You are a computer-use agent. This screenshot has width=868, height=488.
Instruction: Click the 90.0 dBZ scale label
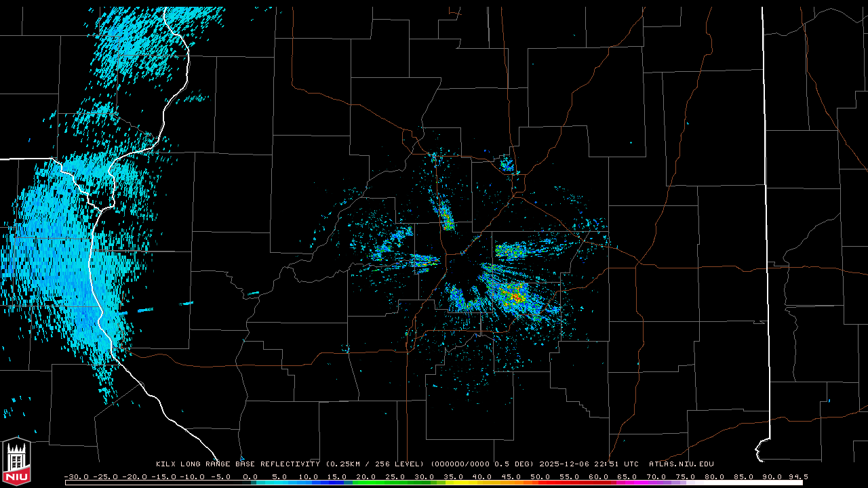[772, 476]
